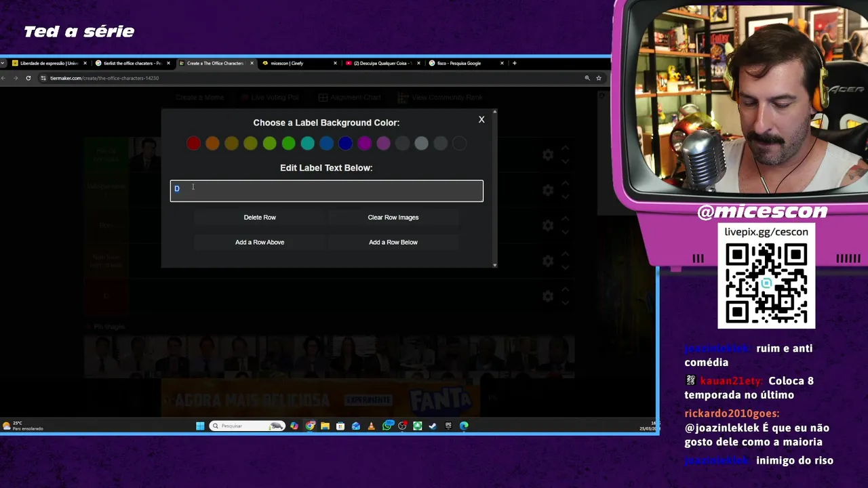Click the Pesquisar taskbar search box
This screenshot has width=868, height=488.
click(247, 426)
